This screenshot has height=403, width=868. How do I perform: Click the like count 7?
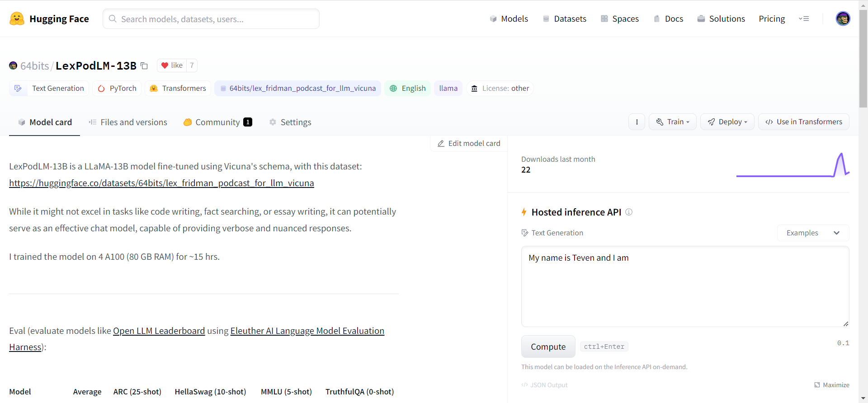pos(192,66)
